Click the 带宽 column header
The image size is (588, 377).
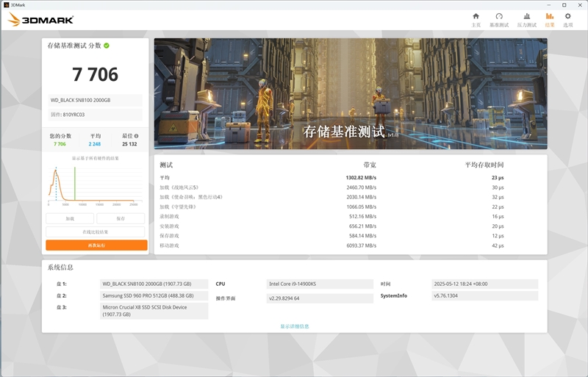point(370,165)
